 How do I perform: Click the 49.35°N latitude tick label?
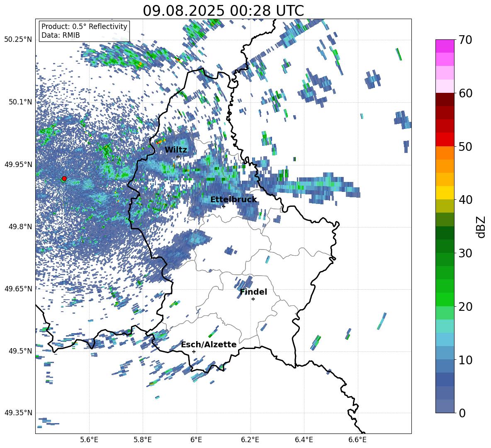(x=18, y=413)
